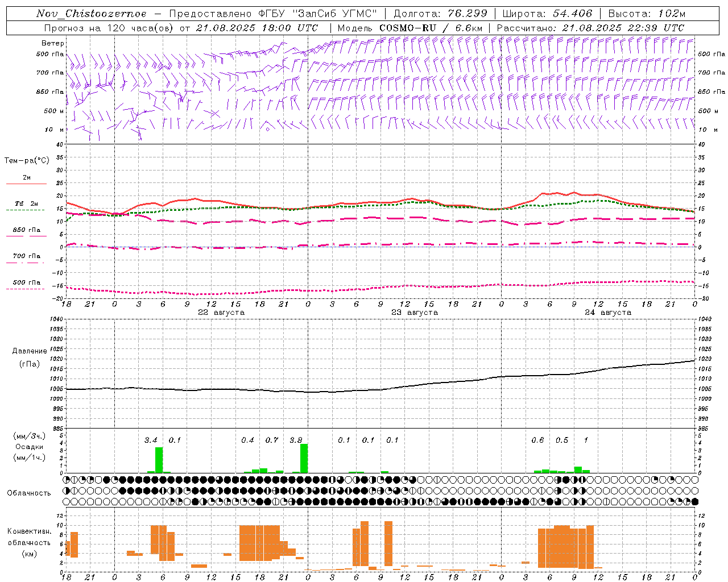Click the Прогноз на 120 часа(ов) text
This screenshot has width=728, height=582.
pos(110,28)
